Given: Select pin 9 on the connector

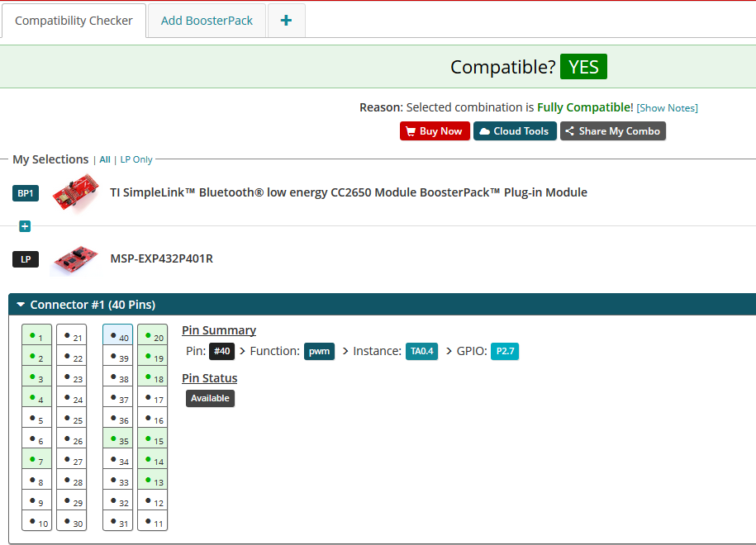Looking at the screenshot, I should [36, 500].
